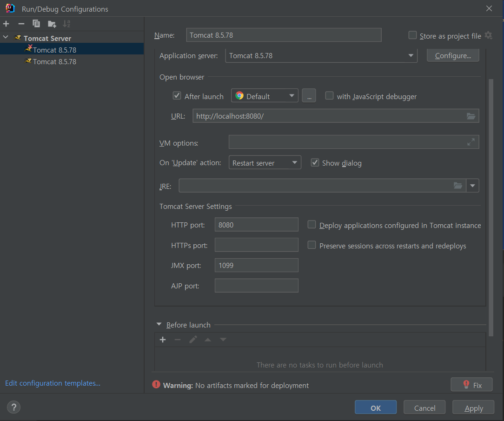Click the URL input field

[336, 116]
